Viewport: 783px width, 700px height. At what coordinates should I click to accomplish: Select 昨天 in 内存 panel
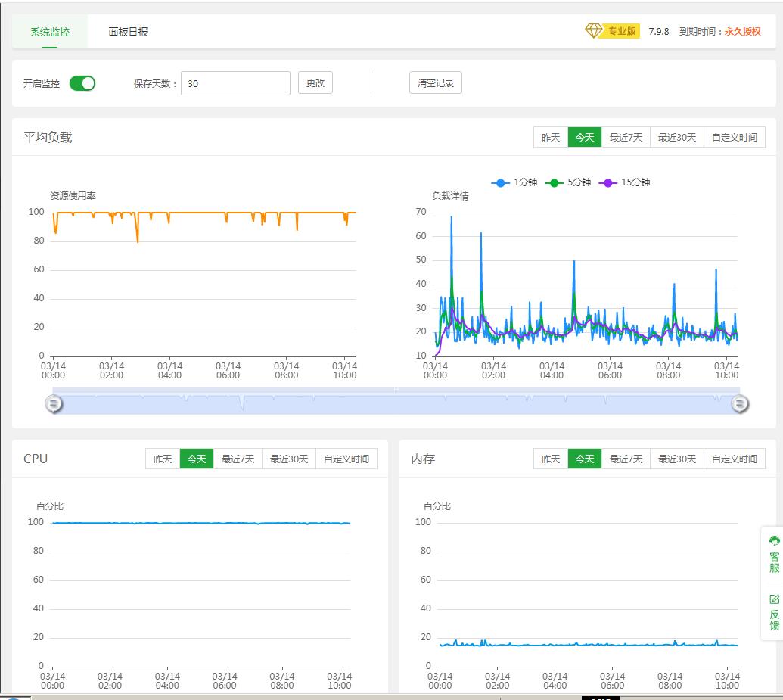(x=551, y=459)
